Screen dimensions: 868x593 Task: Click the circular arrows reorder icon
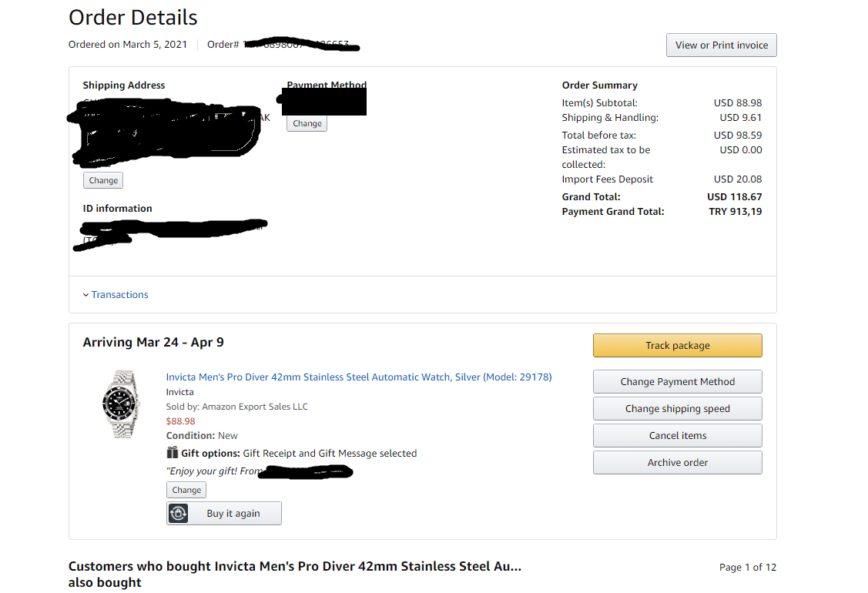(x=179, y=514)
